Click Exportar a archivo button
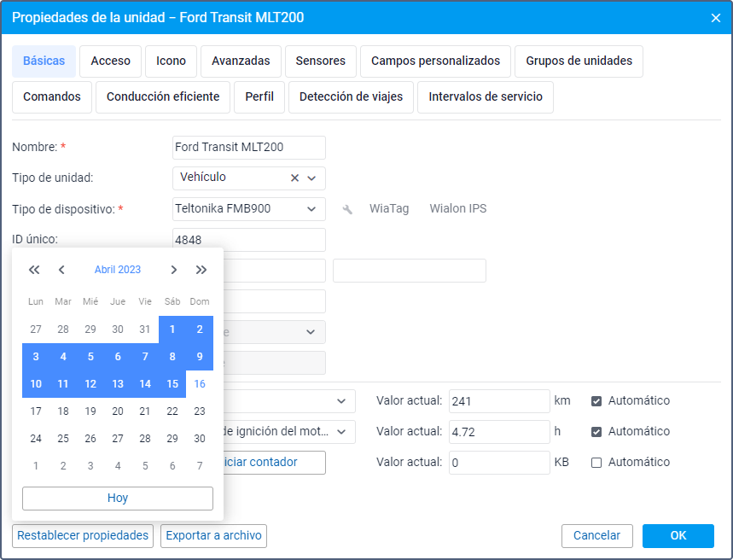 [213, 536]
